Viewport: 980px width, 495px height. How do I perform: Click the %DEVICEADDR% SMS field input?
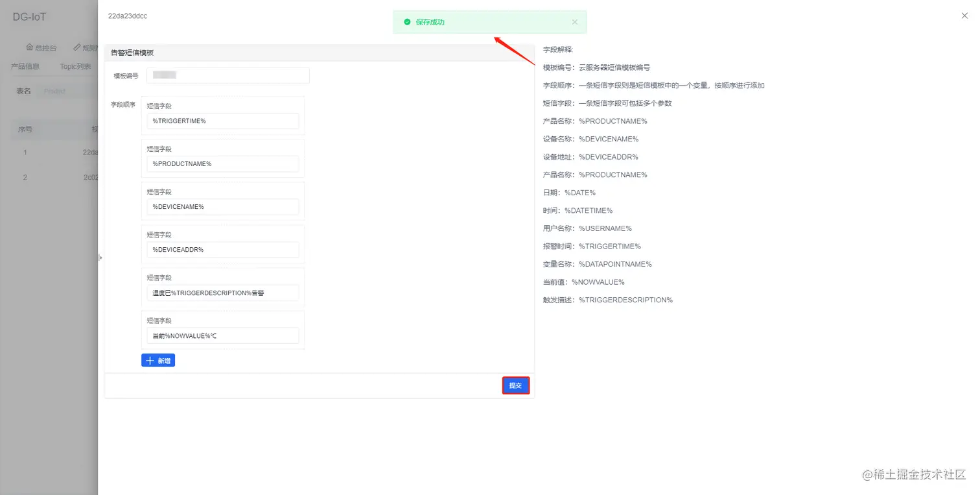[x=223, y=250]
